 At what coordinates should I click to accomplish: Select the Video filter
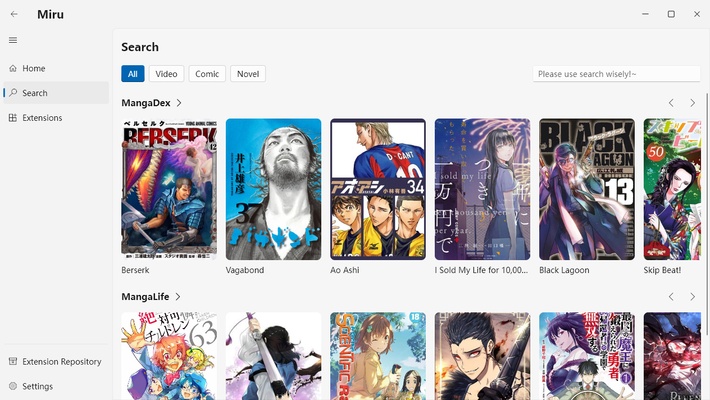click(x=166, y=74)
